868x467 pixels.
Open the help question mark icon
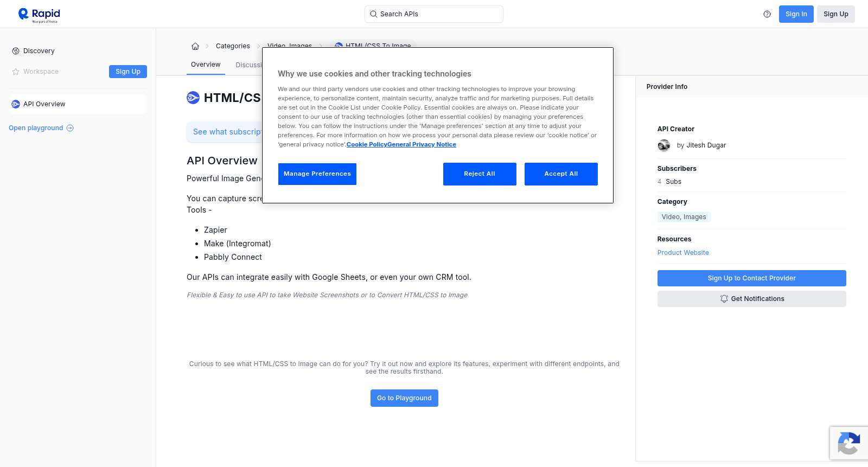767,14
